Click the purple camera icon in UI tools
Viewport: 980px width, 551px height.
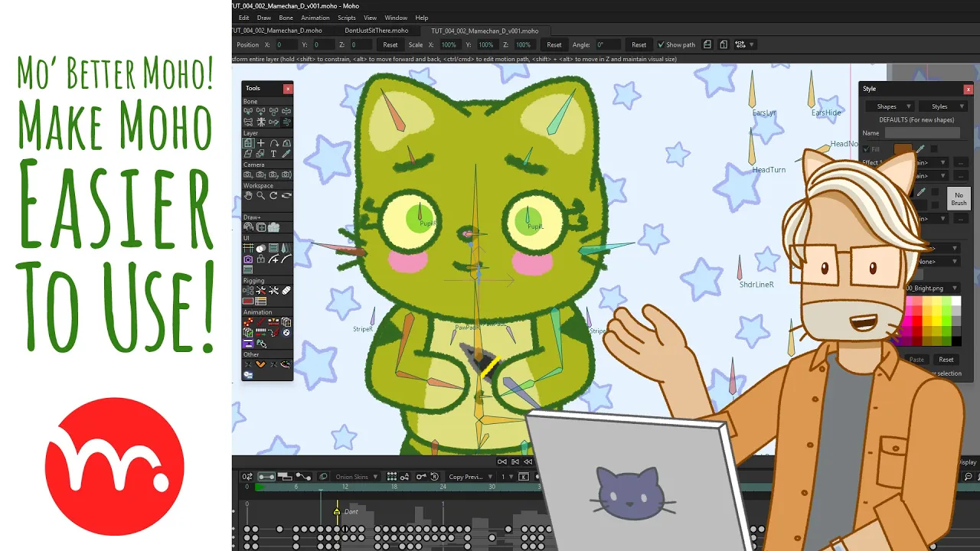tap(248, 259)
